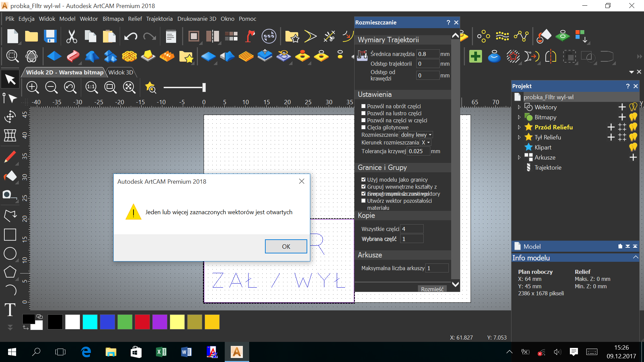Viewport: 644px width, 362px height.
Task: Add a new vector layer plus icon
Action: tap(622, 107)
